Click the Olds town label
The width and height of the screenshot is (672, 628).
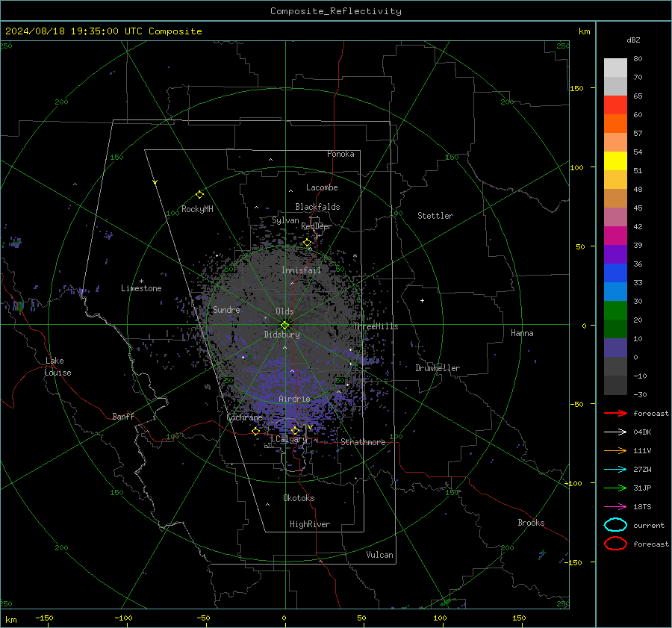(284, 311)
